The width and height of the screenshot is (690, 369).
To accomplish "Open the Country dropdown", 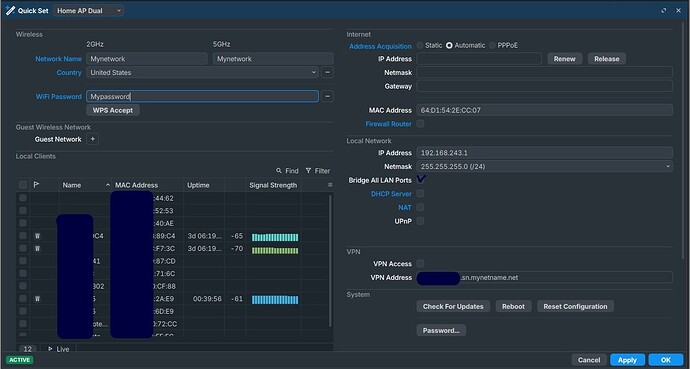I will [x=202, y=73].
